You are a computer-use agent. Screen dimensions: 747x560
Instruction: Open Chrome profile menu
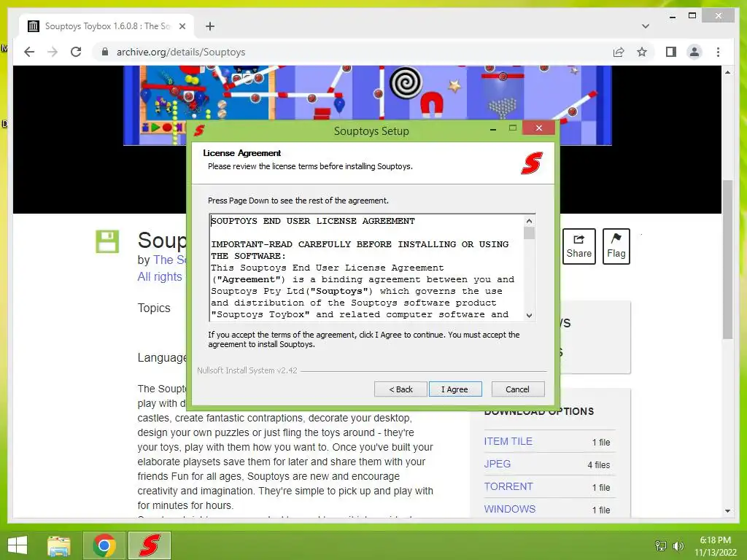(x=694, y=52)
